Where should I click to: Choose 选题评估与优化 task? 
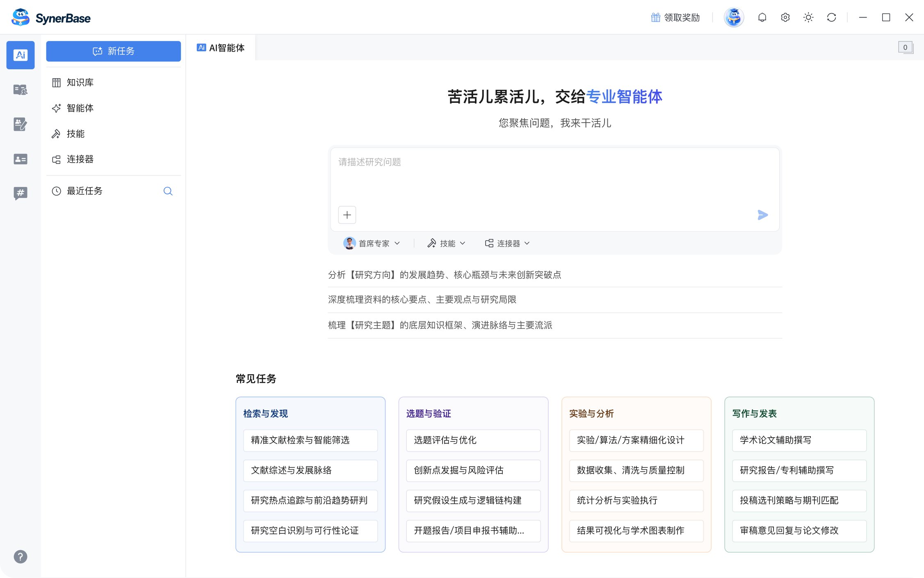tap(473, 440)
